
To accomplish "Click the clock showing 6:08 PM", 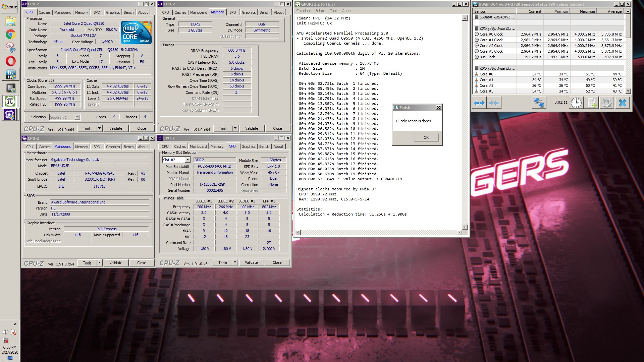I will pyautogui.click(x=10, y=347).
